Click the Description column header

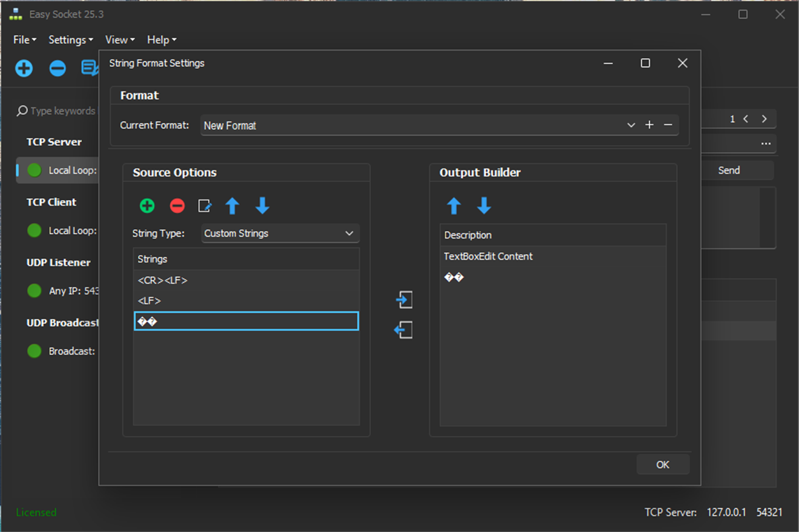(553, 235)
